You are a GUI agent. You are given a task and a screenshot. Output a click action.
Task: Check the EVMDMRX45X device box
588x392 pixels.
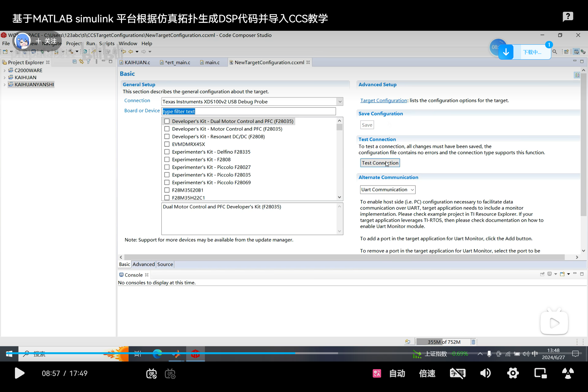[167, 144]
